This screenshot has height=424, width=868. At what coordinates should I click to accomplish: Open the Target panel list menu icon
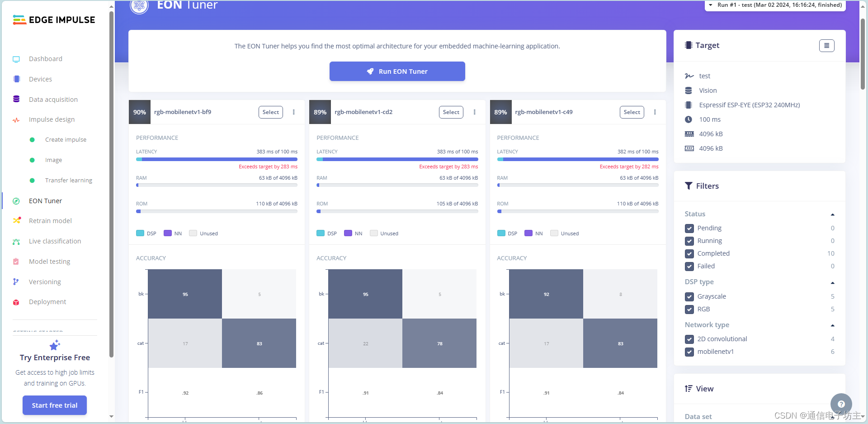826,45
